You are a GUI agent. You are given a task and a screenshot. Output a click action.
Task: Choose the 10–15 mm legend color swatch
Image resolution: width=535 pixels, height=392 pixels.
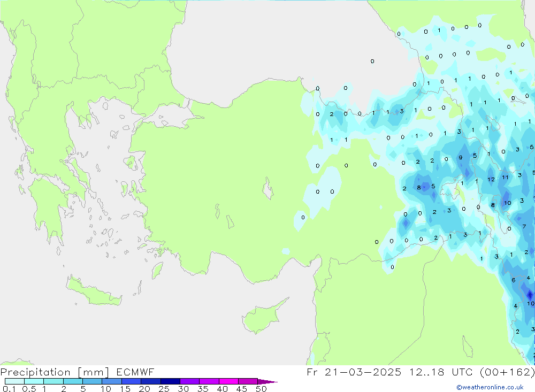112,381
